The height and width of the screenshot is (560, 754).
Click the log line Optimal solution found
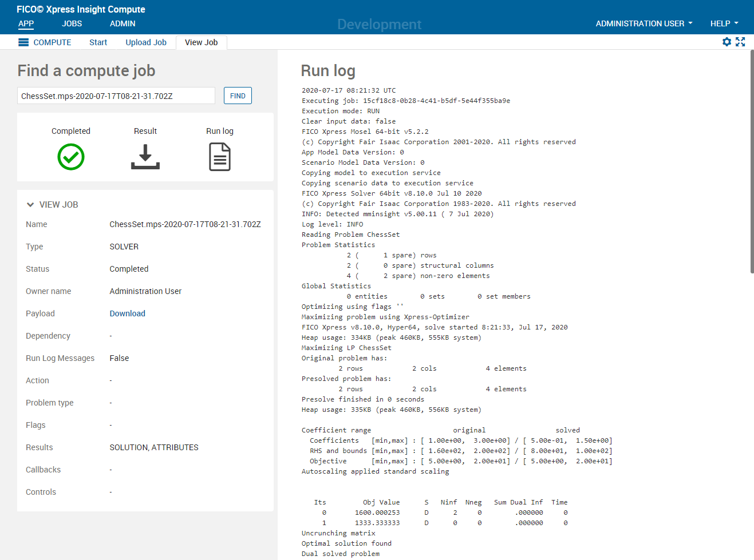tap(346, 543)
